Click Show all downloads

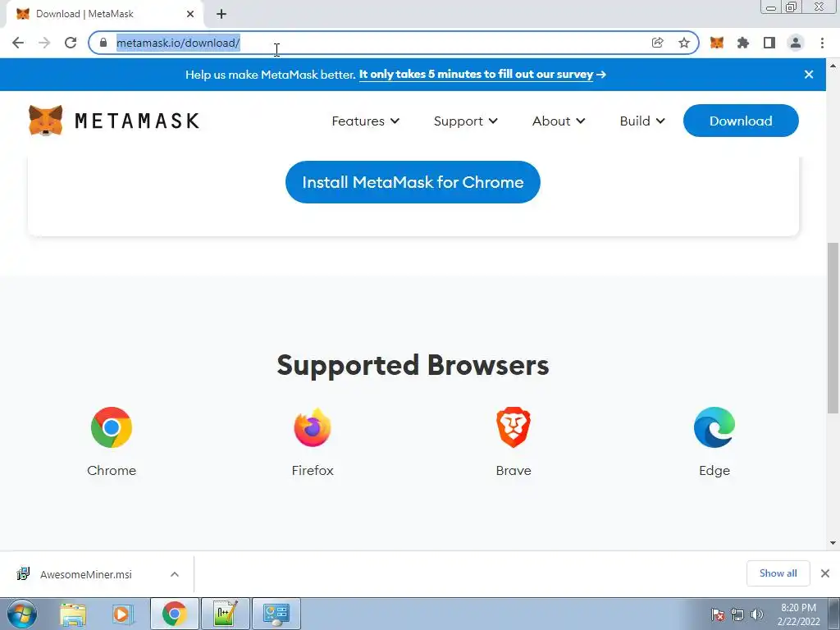point(778,573)
